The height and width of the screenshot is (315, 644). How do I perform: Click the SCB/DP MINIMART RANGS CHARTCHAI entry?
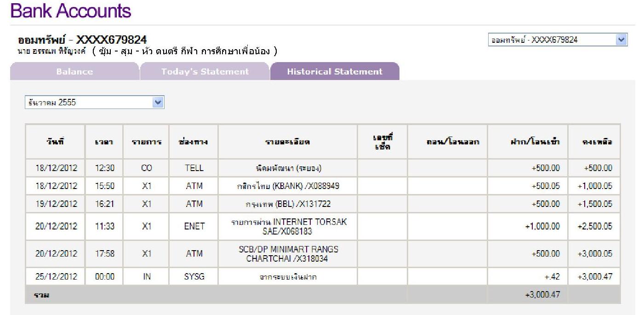click(x=288, y=253)
